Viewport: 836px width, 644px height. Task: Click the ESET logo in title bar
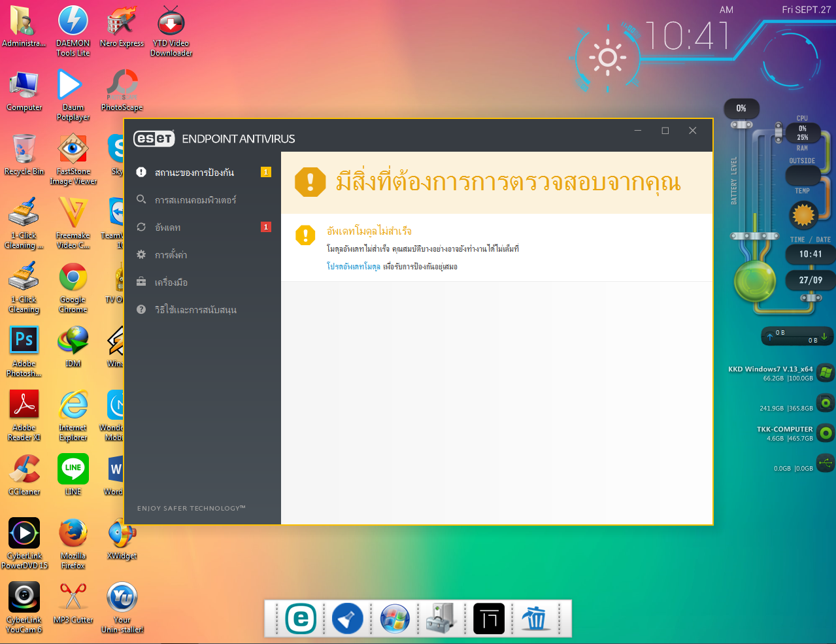click(x=154, y=139)
